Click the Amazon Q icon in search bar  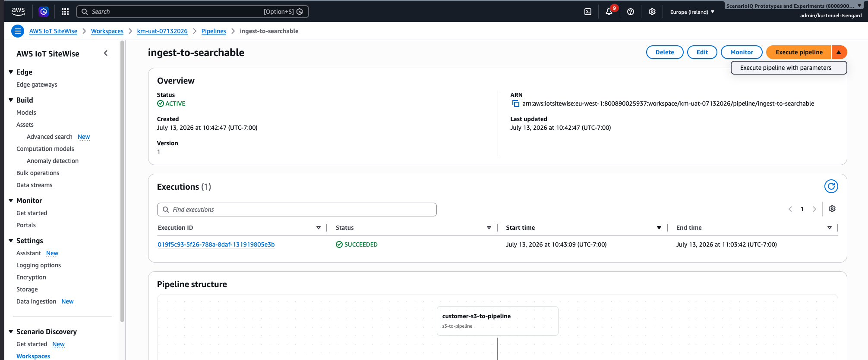point(300,12)
